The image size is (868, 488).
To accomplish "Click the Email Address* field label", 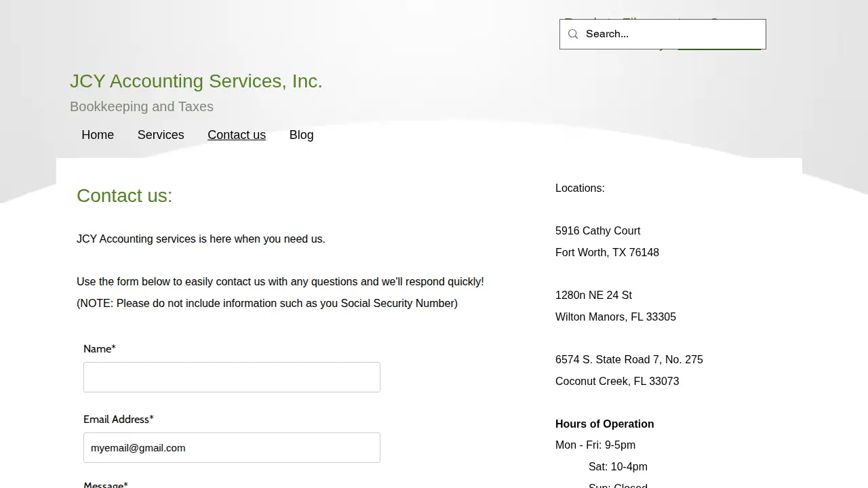I will tap(119, 420).
